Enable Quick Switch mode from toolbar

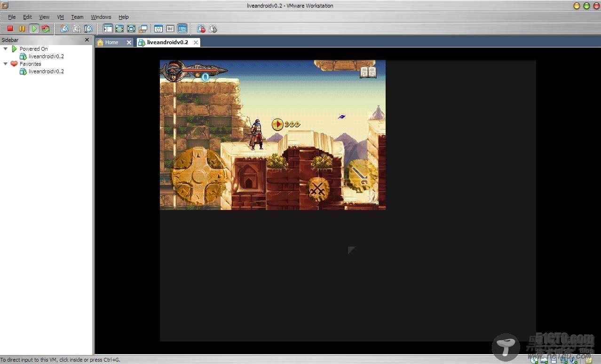[119, 29]
